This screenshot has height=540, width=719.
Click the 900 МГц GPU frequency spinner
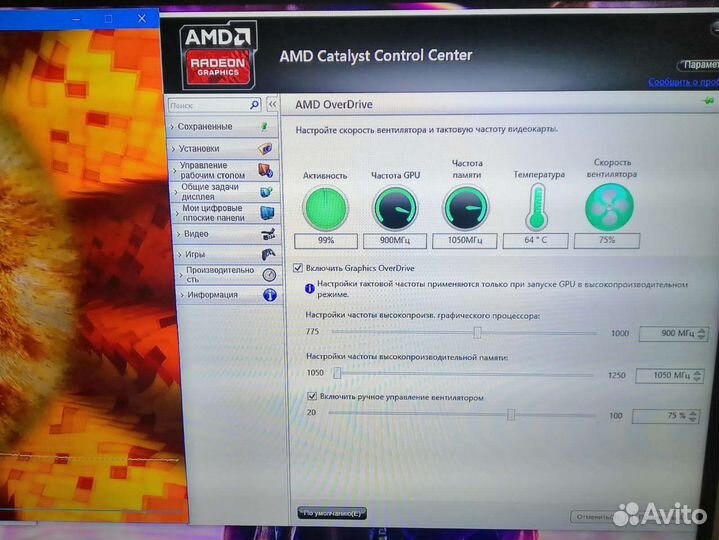pyautogui.click(x=674, y=333)
